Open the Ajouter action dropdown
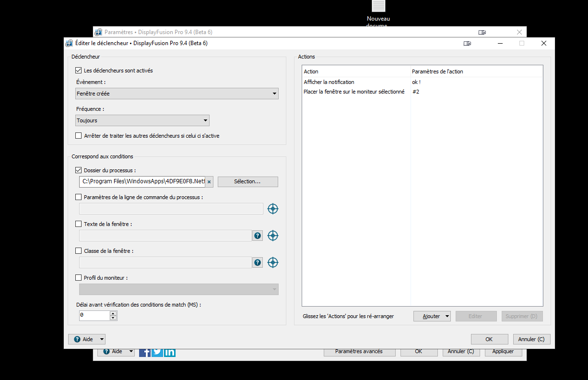Image resolution: width=588 pixels, height=380 pixels. tap(432, 316)
